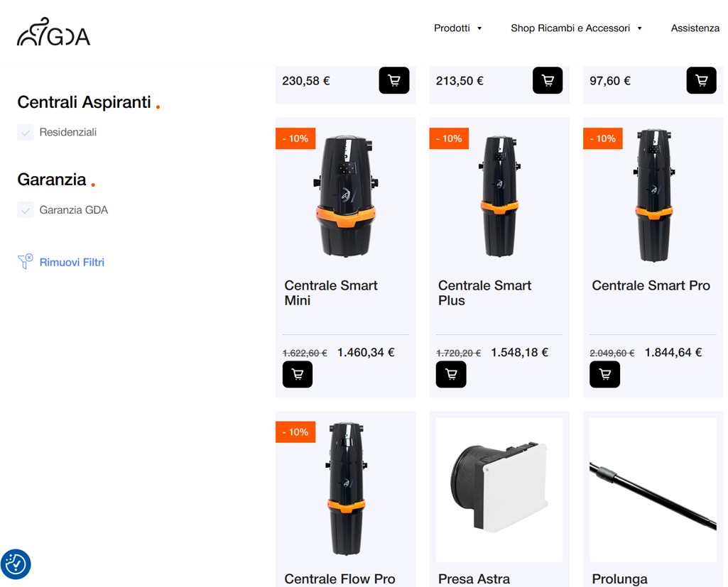
Task: Open the Centrale Smart Pro product title
Action: [651, 285]
